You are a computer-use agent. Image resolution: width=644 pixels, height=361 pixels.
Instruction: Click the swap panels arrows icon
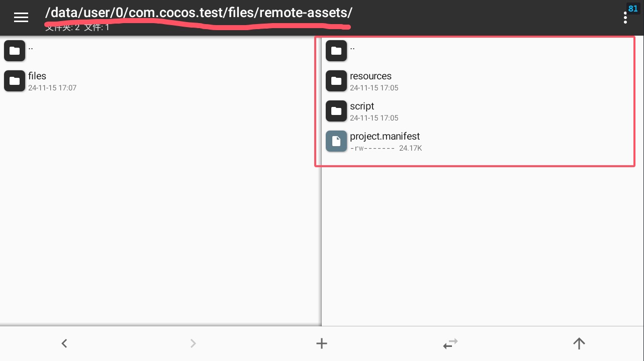pos(450,343)
